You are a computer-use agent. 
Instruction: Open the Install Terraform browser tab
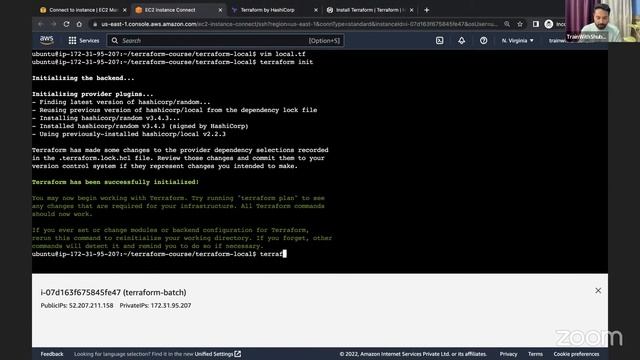(370, 10)
